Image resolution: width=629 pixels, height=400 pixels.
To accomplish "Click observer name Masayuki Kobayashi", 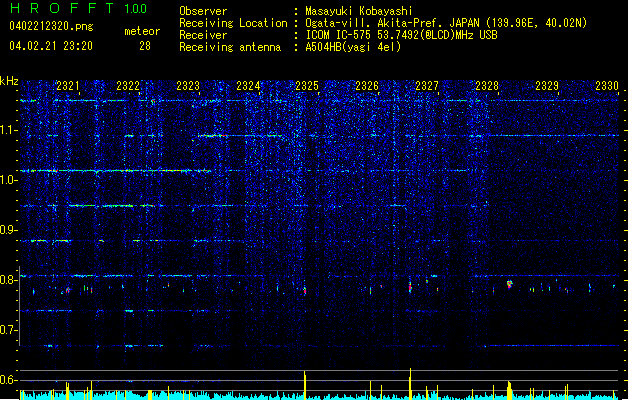I will [359, 11].
